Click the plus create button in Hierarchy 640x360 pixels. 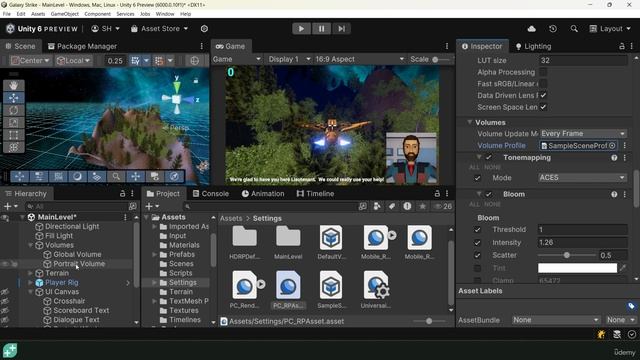click(7, 207)
